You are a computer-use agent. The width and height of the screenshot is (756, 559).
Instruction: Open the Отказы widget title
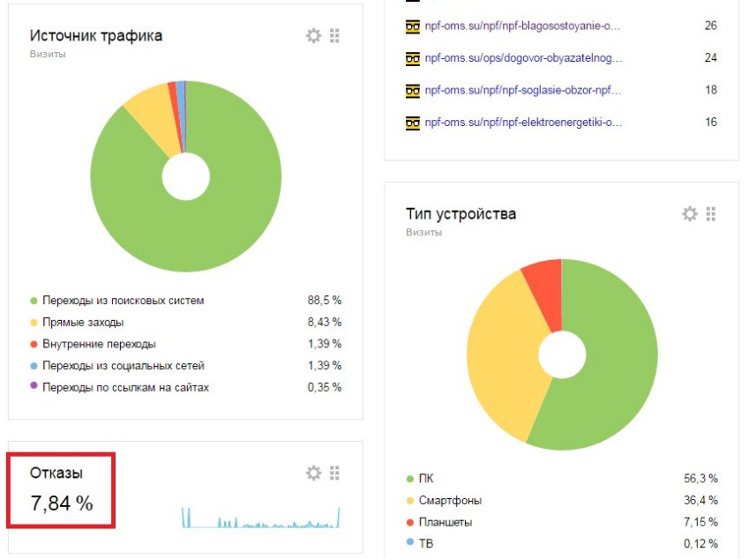pos(56,473)
